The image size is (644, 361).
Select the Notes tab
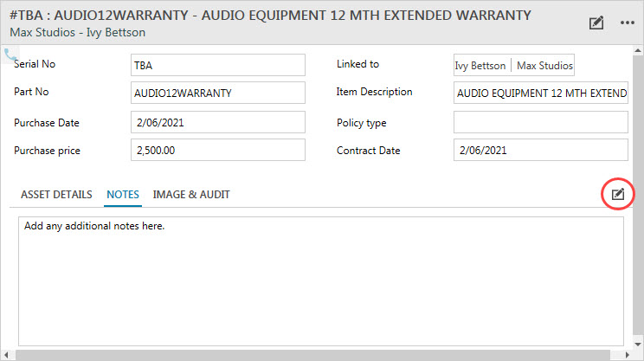point(123,195)
